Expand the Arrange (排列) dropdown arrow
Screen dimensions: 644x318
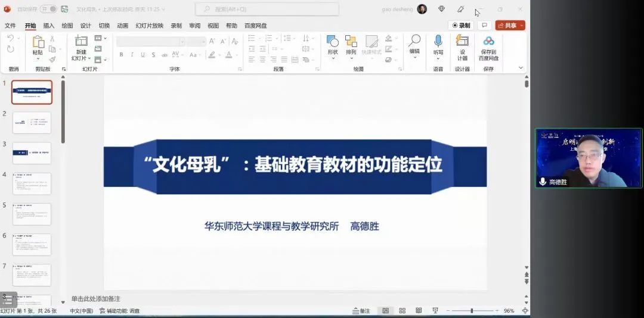pos(351,59)
